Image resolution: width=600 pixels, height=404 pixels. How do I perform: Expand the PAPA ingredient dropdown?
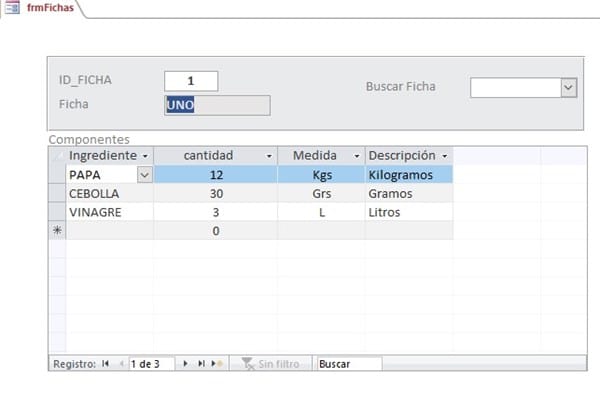pyautogui.click(x=144, y=174)
